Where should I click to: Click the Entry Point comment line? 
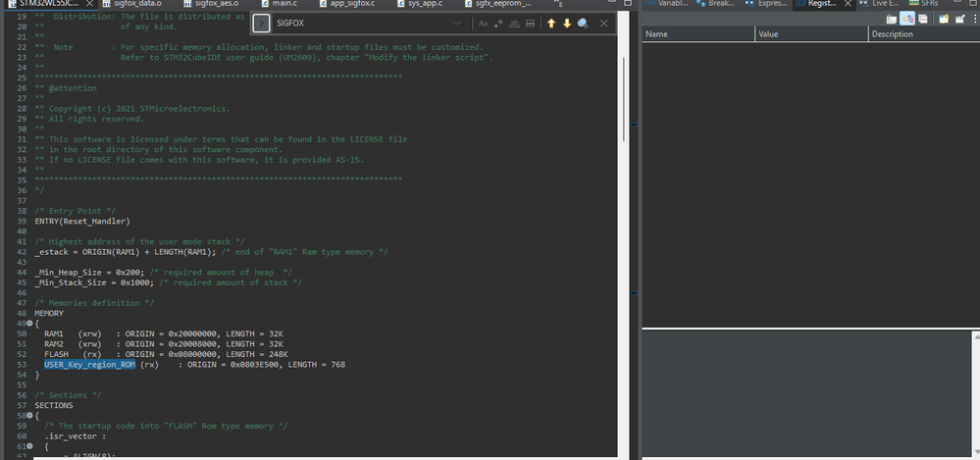coord(75,211)
